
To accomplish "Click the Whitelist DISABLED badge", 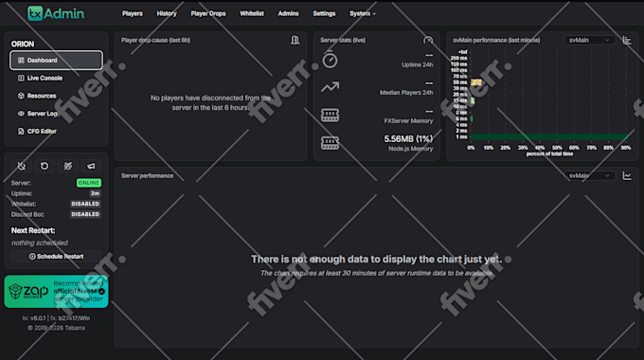I will click(85, 204).
